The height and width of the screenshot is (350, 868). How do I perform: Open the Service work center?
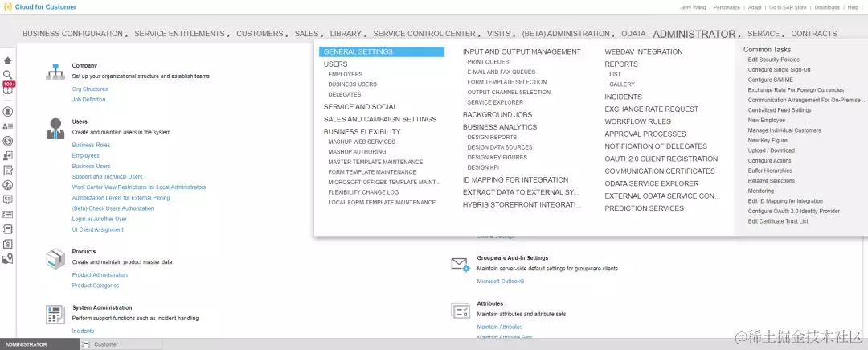coord(763,34)
